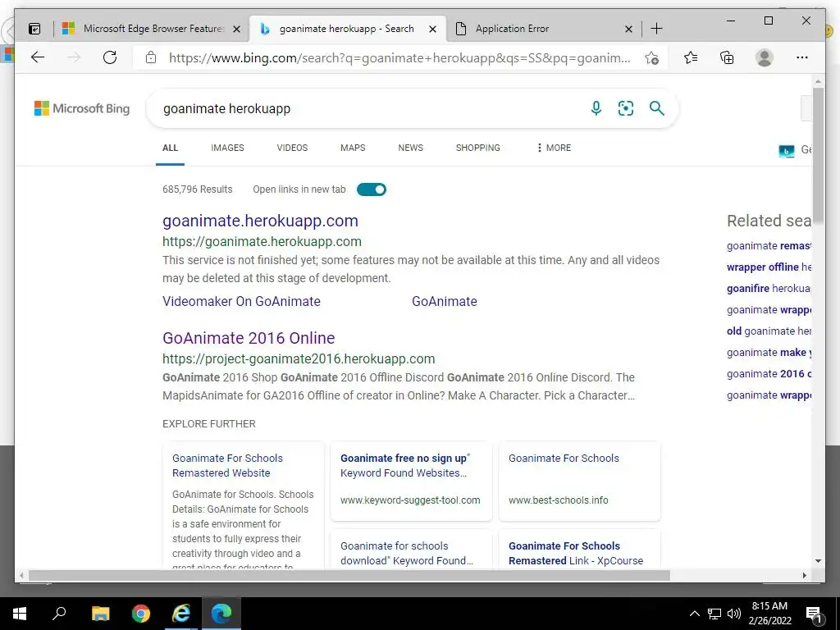Click the vertical scrollbar thumb
This screenshot has height=630, width=840.
click(818, 155)
